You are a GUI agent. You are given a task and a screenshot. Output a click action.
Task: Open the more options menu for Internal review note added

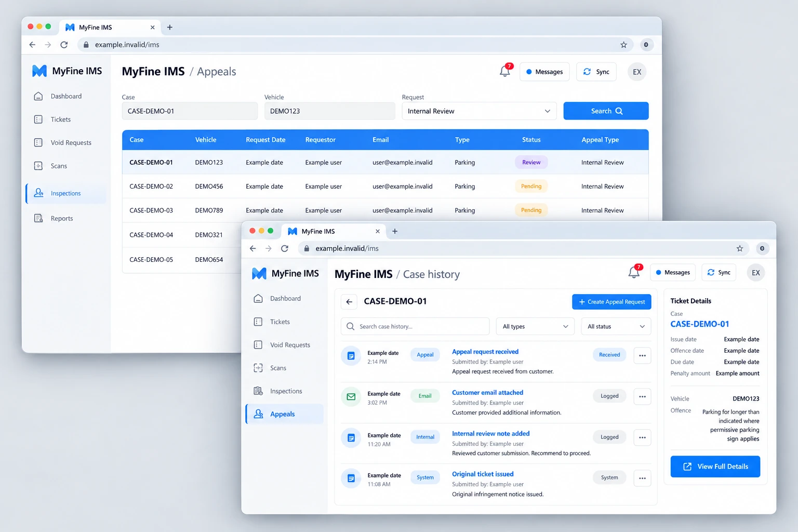642,437
